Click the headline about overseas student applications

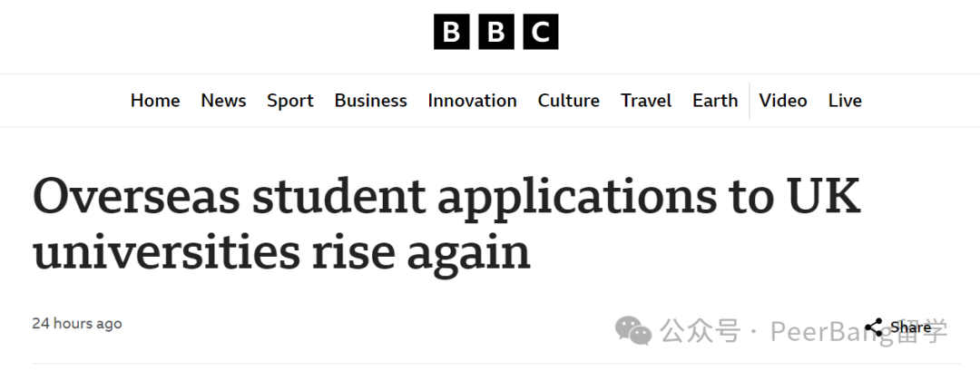coord(446,224)
